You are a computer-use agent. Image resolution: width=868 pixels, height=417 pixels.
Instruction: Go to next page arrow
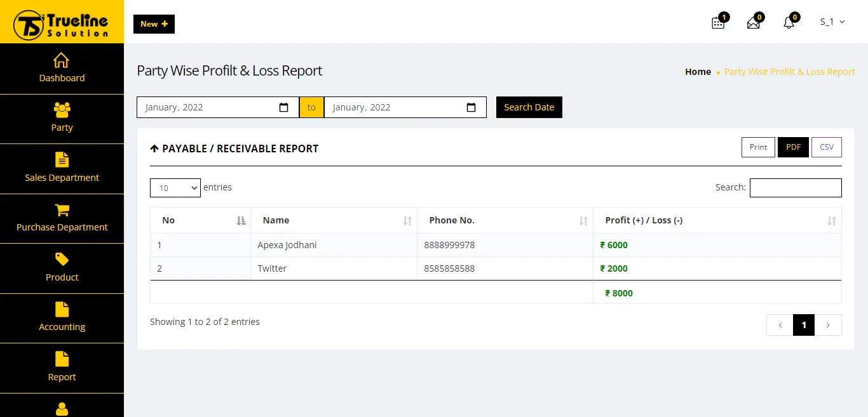828,325
